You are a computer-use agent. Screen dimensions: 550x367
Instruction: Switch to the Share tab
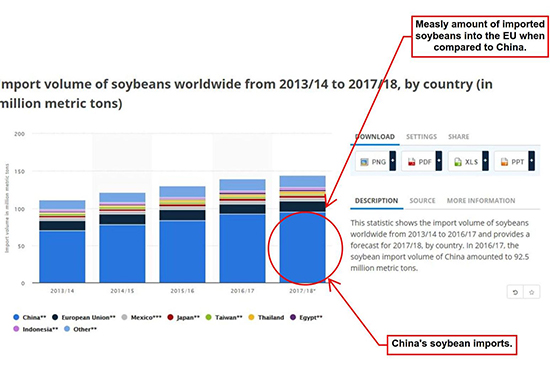[458, 137]
